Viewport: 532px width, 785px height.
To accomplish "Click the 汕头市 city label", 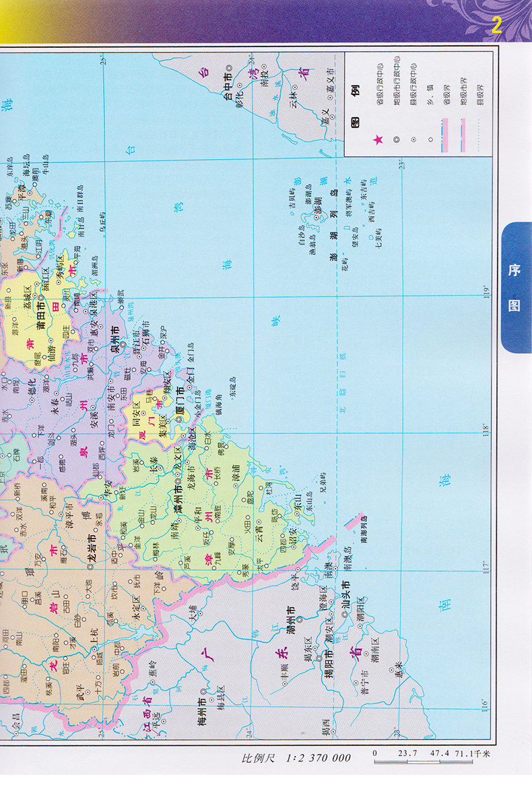I will [x=345, y=594].
